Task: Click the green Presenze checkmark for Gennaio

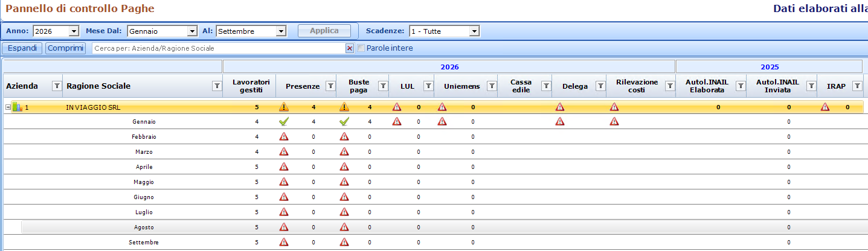Action: (x=284, y=121)
